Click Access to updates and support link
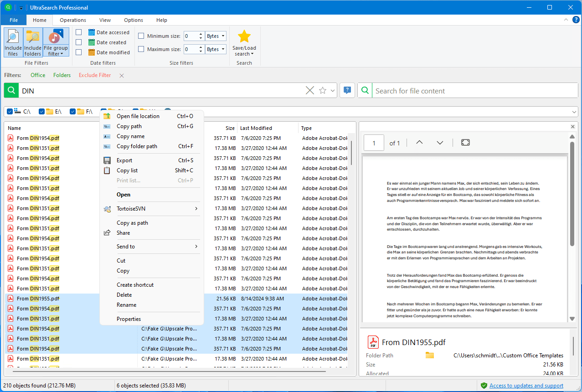The image size is (582, 392). pyautogui.click(x=526, y=386)
